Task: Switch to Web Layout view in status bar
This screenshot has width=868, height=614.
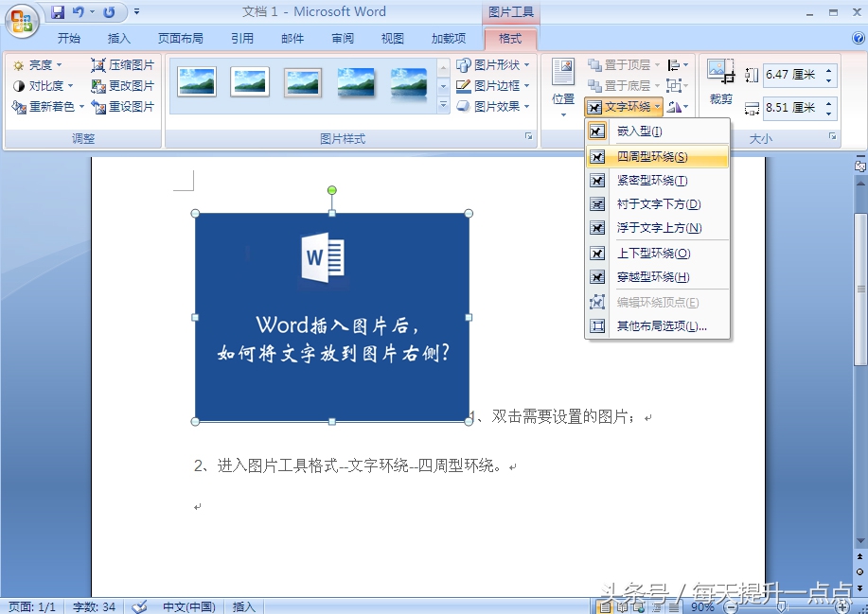Action: pyautogui.click(x=641, y=606)
